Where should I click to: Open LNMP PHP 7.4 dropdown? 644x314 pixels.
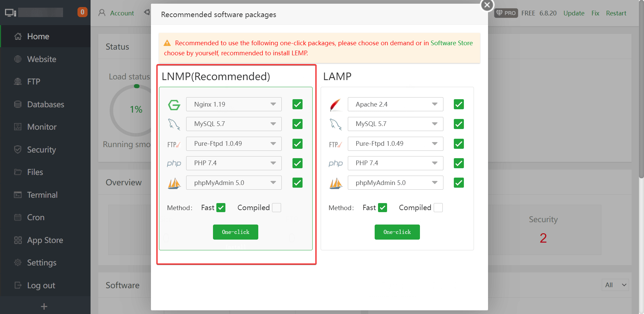(x=234, y=163)
